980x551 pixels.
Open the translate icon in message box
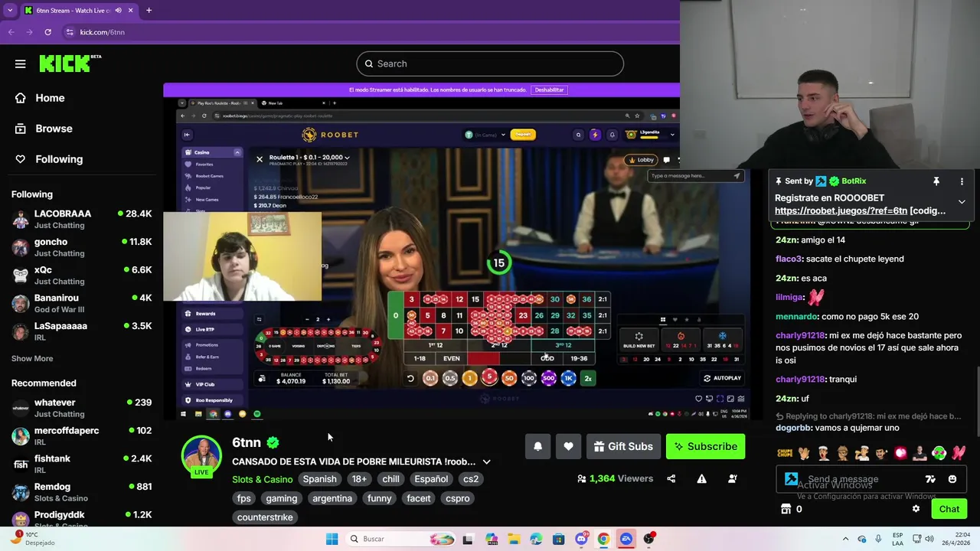pyautogui.click(x=930, y=479)
